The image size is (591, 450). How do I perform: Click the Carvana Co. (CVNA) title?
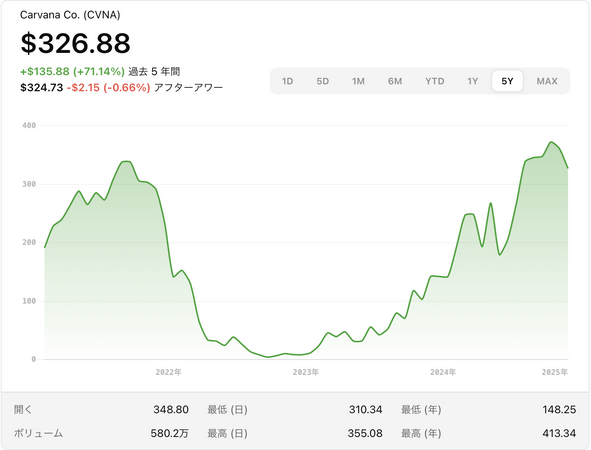(x=70, y=15)
